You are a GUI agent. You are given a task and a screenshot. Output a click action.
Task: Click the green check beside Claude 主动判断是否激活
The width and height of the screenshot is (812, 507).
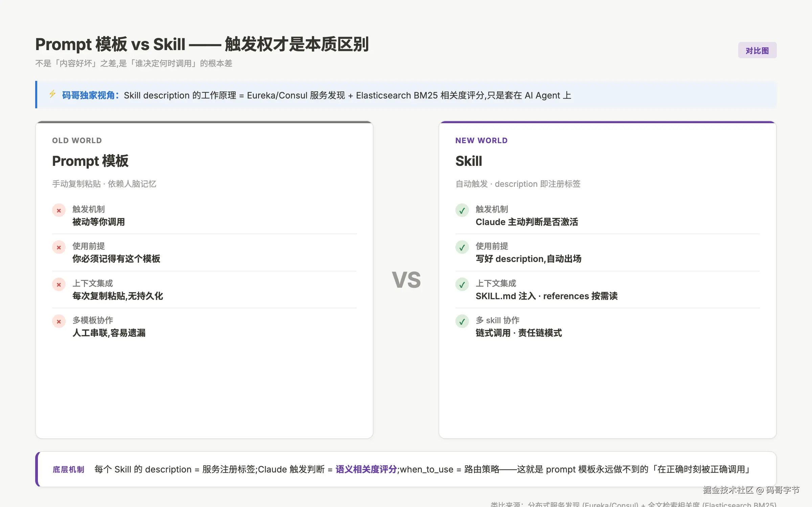(x=462, y=211)
